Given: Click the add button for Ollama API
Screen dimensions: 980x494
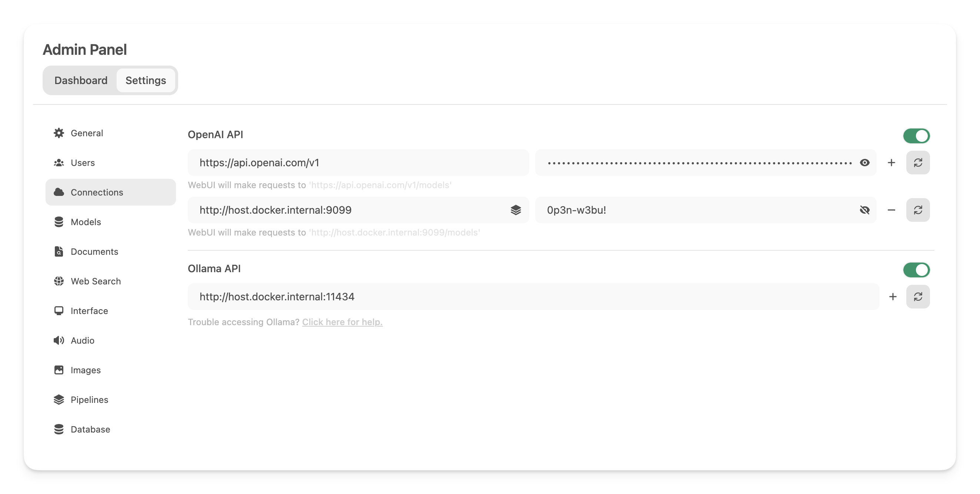Looking at the screenshot, I should (x=893, y=297).
